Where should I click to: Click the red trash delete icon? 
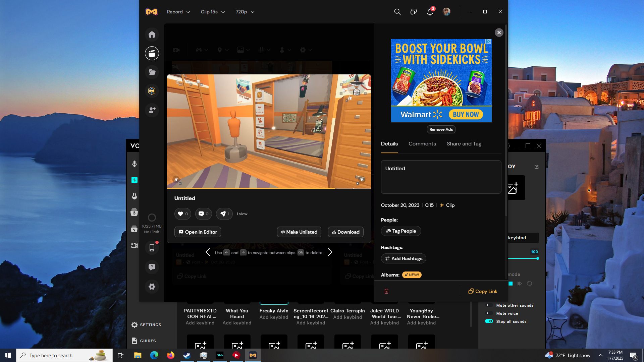(386, 291)
